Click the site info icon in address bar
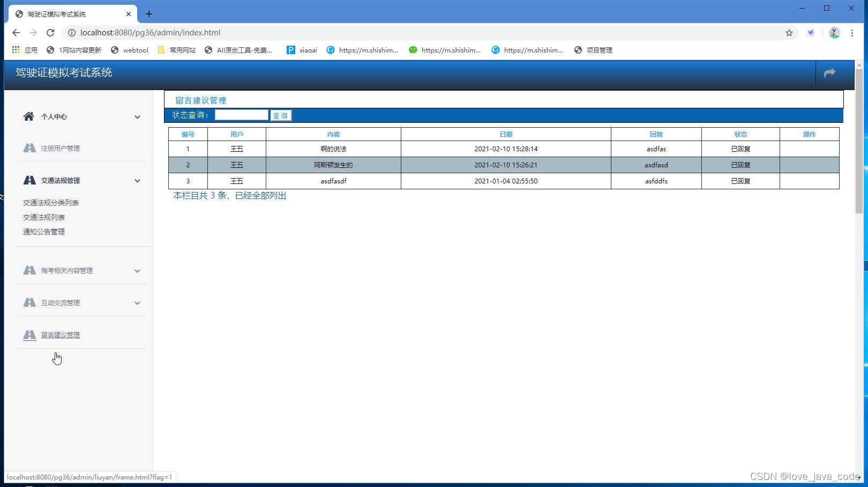 (71, 33)
